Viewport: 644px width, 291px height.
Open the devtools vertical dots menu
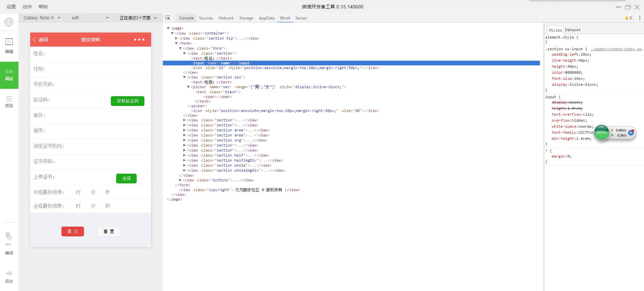(640, 18)
